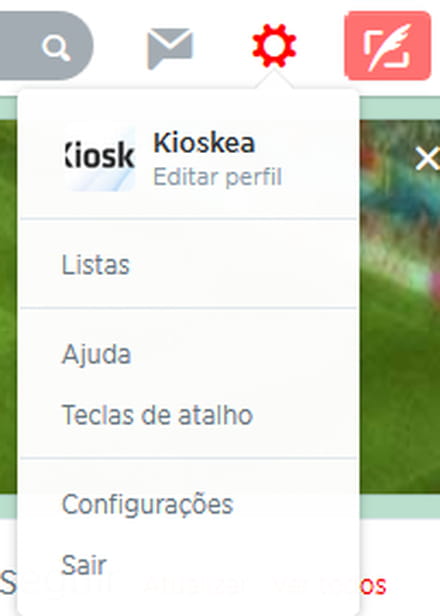The width and height of the screenshot is (440, 616).
Task: Compose a new tweet with quill button
Action: 387,46
